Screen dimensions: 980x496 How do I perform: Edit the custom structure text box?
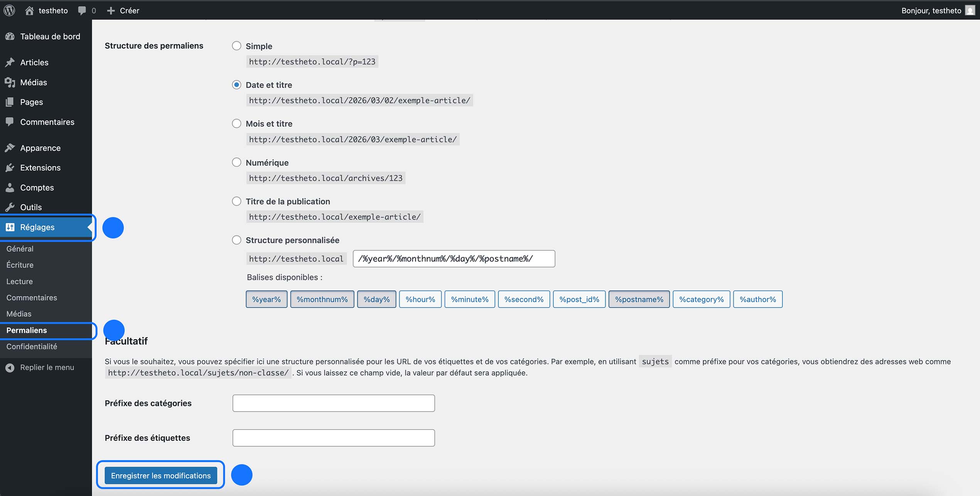pyautogui.click(x=454, y=259)
